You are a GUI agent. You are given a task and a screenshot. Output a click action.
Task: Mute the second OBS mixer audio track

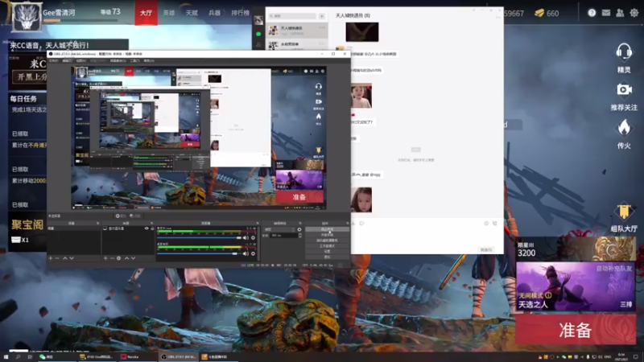pyautogui.click(x=246, y=253)
